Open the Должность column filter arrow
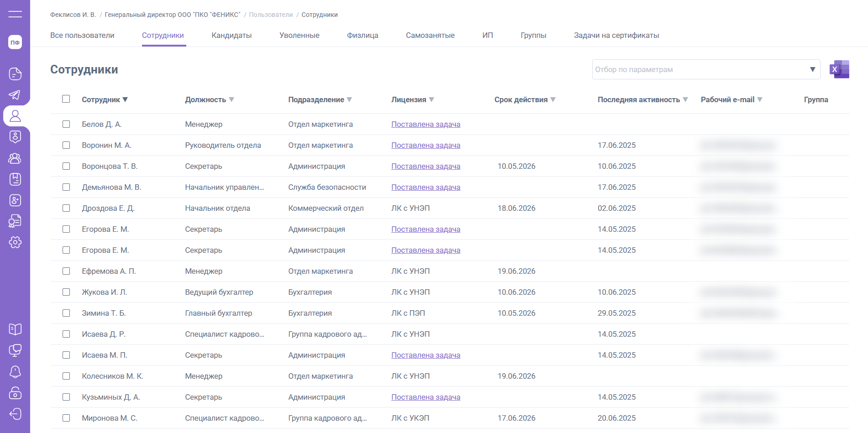 click(x=231, y=99)
